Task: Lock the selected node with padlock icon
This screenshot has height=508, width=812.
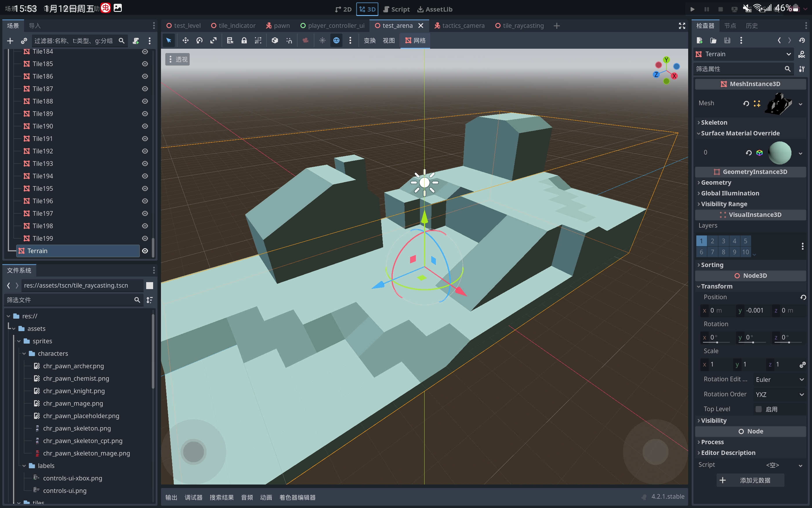Action: coord(244,40)
